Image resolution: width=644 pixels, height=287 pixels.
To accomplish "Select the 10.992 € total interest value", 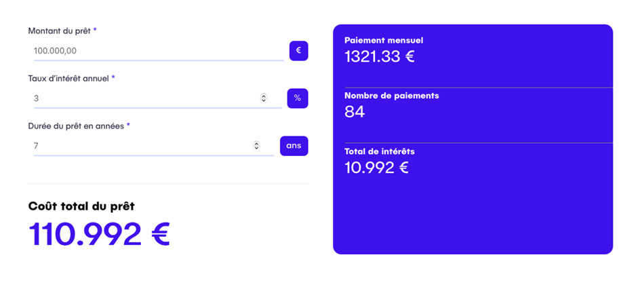I will pyautogui.click(x=376, y=168).
